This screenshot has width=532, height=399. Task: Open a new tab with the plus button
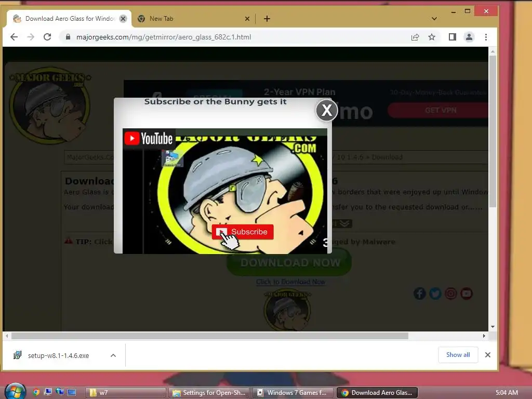click(x=267, y=19)
